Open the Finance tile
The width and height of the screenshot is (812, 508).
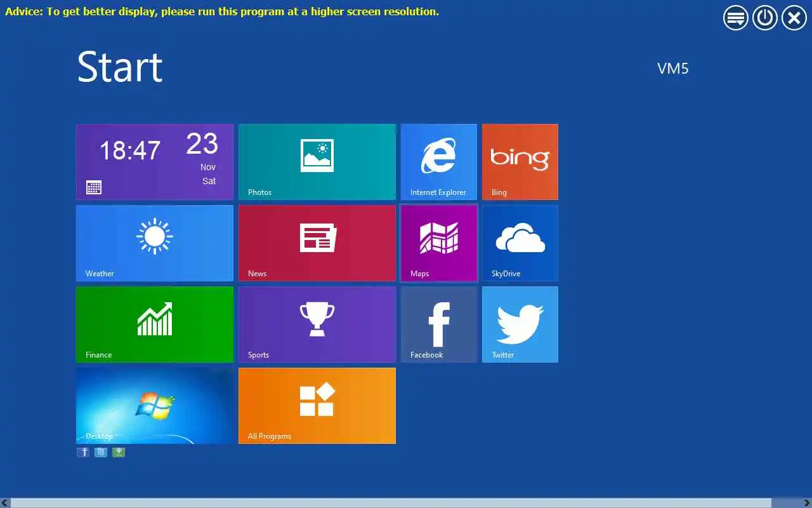(x=155, y=324)
